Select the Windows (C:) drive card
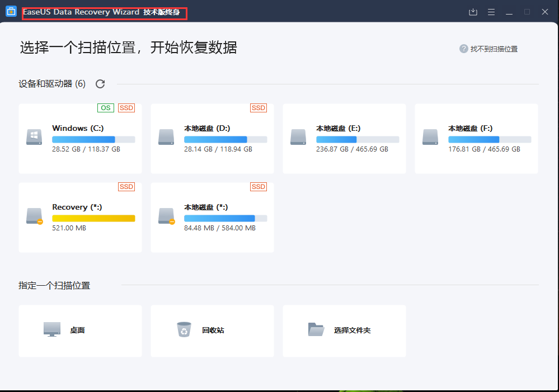 pos(80,139)
